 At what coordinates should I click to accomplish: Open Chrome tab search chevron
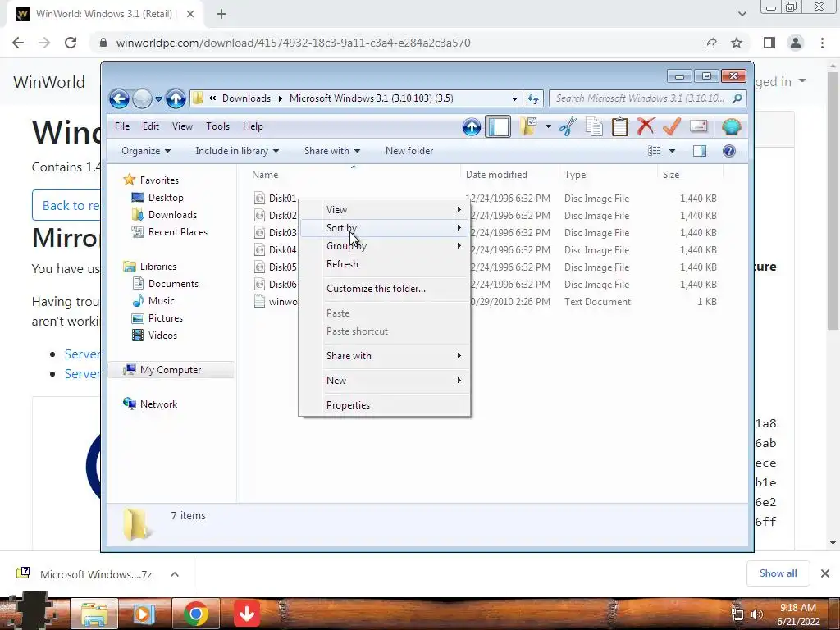(742, 14)
